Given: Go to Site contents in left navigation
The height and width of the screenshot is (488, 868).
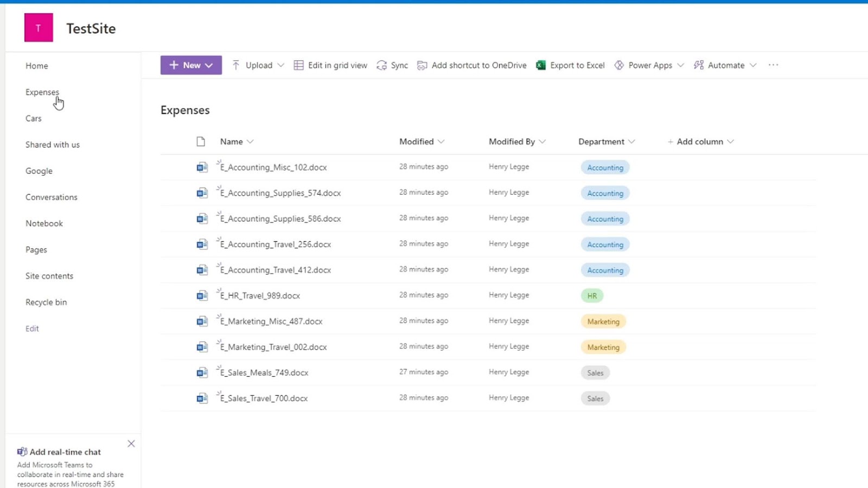Looking at the screenshot, I should 49,276.
